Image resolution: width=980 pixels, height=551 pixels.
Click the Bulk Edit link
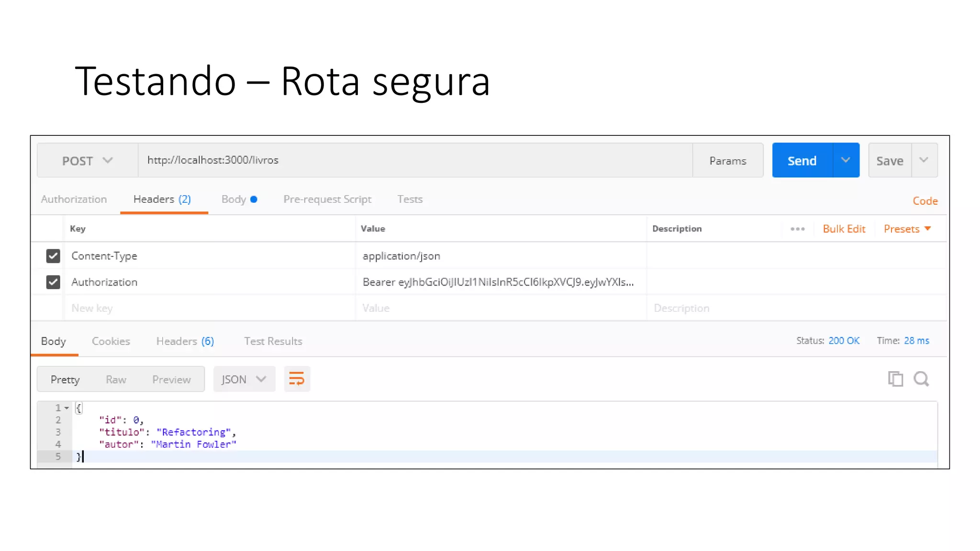[x=844, y=229]
